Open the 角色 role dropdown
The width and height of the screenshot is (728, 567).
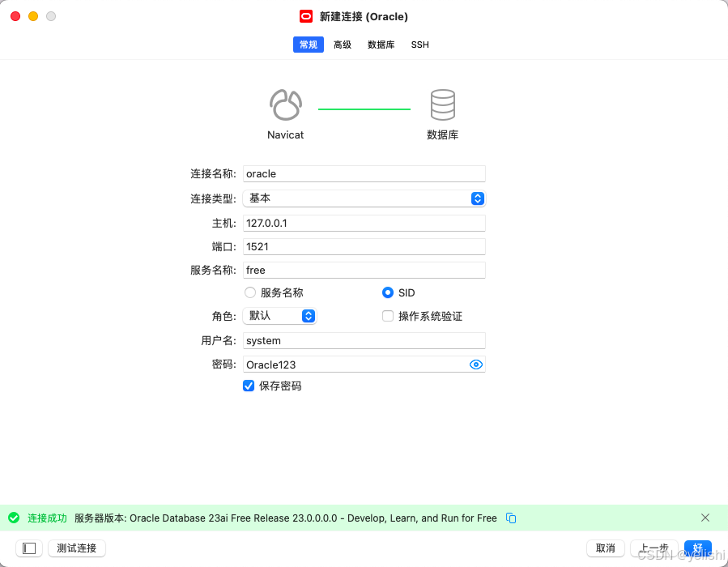click(279, 316)
